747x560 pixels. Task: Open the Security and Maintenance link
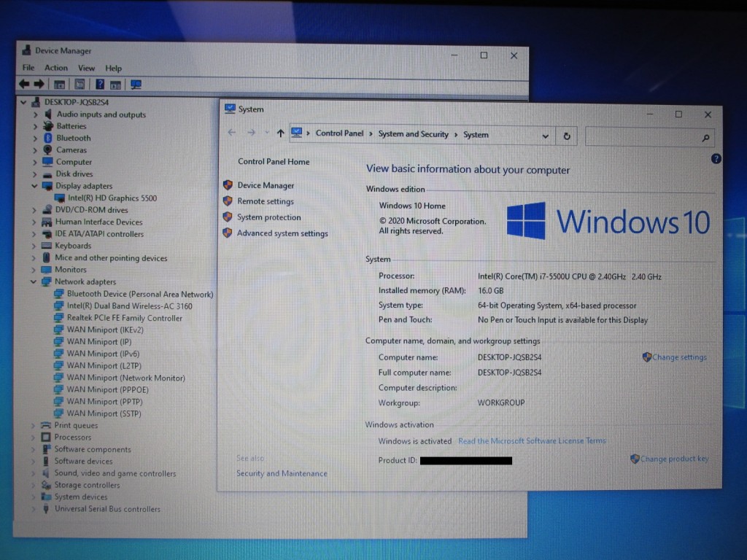tap(282, 473)
